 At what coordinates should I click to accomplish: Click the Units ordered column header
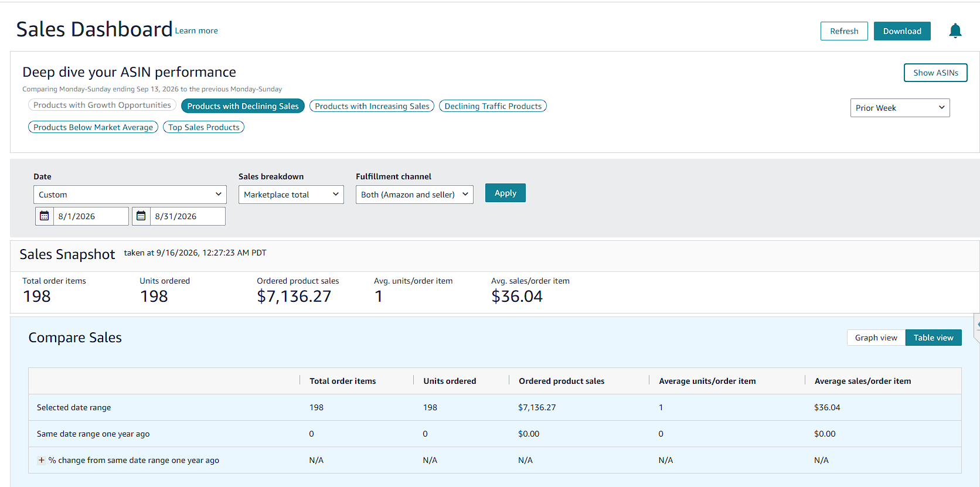coord(450,381)
